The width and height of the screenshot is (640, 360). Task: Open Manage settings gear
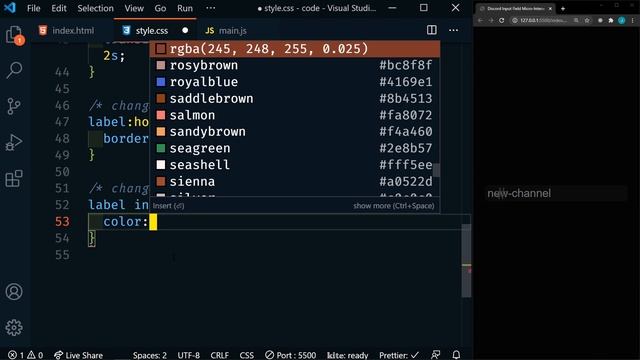tap(14, 327)
